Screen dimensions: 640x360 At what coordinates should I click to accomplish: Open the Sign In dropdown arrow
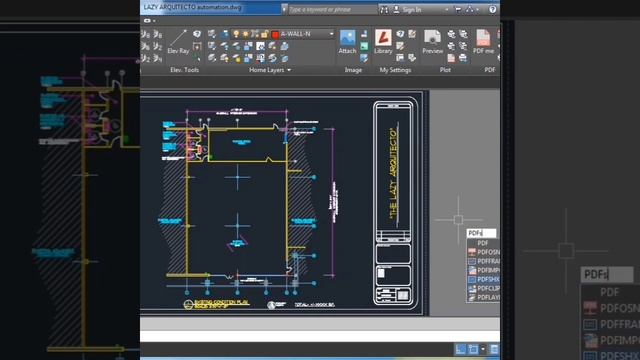tap(447, 9)
